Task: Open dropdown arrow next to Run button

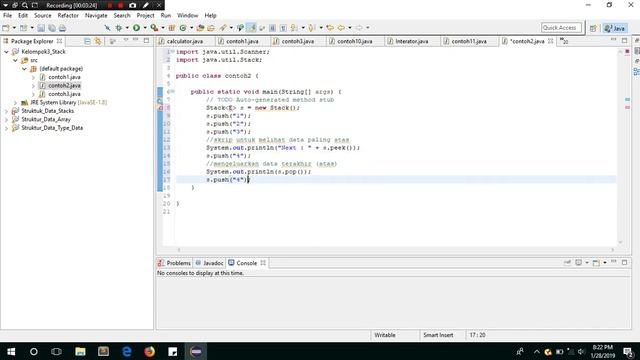Action: [x=145, y=28]
